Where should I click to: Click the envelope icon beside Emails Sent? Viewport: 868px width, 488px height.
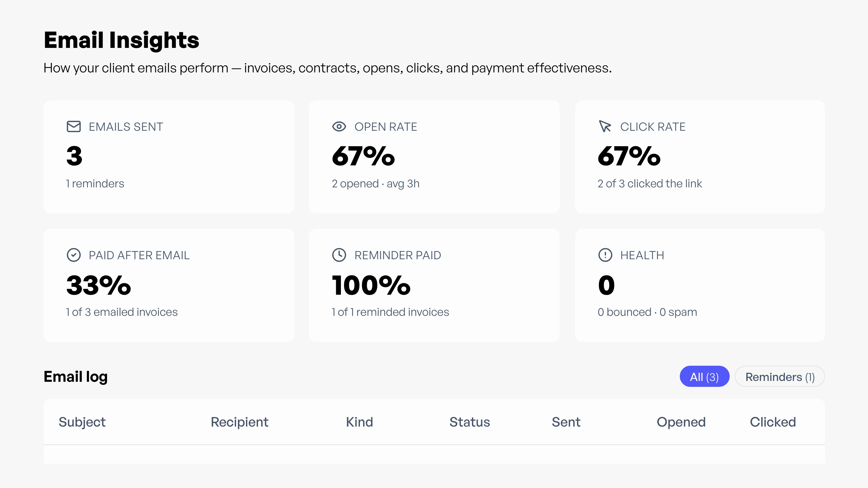tap(74, 127)
